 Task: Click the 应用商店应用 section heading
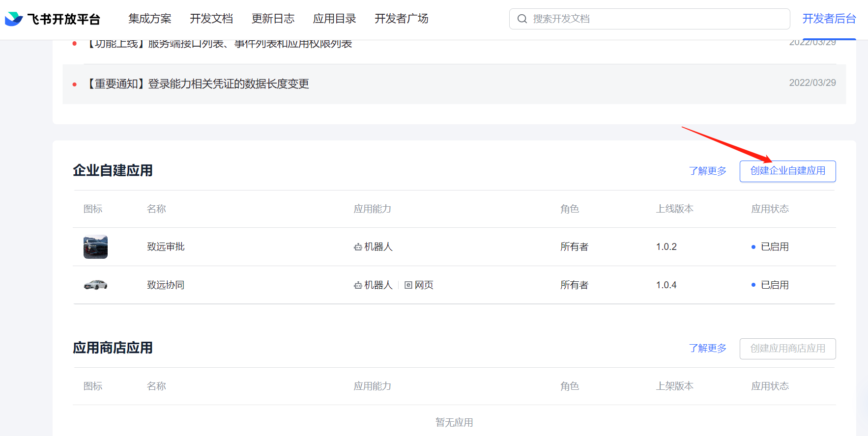click(113, 348)
